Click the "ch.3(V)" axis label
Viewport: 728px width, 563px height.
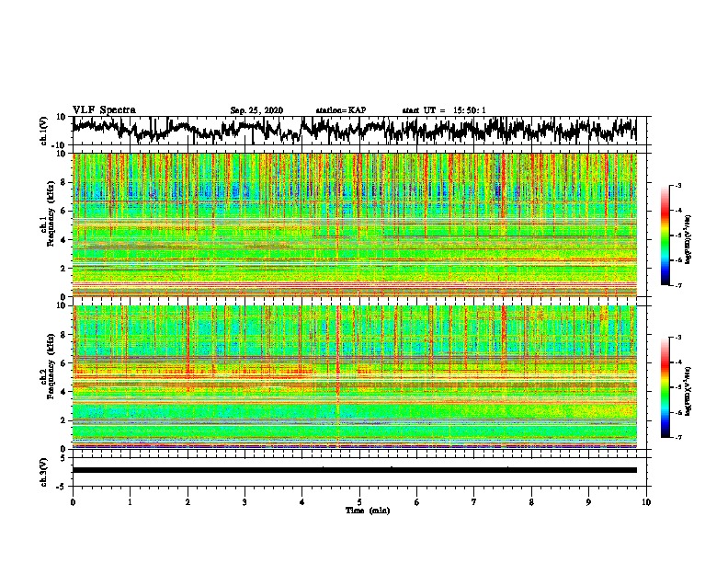[x=44, y=472]
